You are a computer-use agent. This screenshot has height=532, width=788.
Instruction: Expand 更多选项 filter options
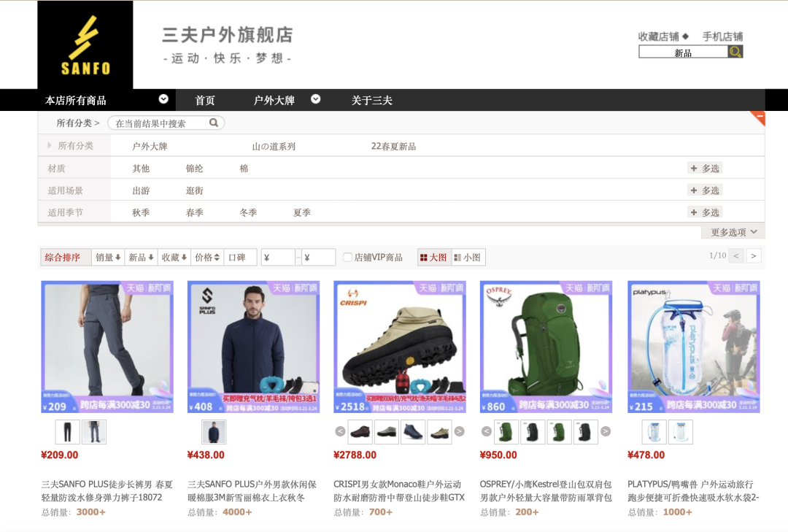[734, 232]
